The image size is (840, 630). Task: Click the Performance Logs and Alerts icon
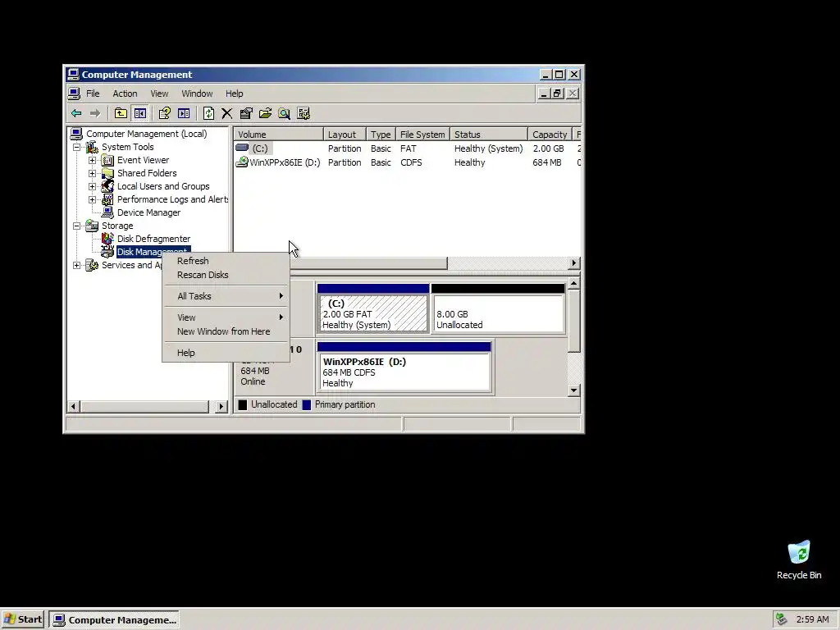pyautogui.click(x=107, y=199)
